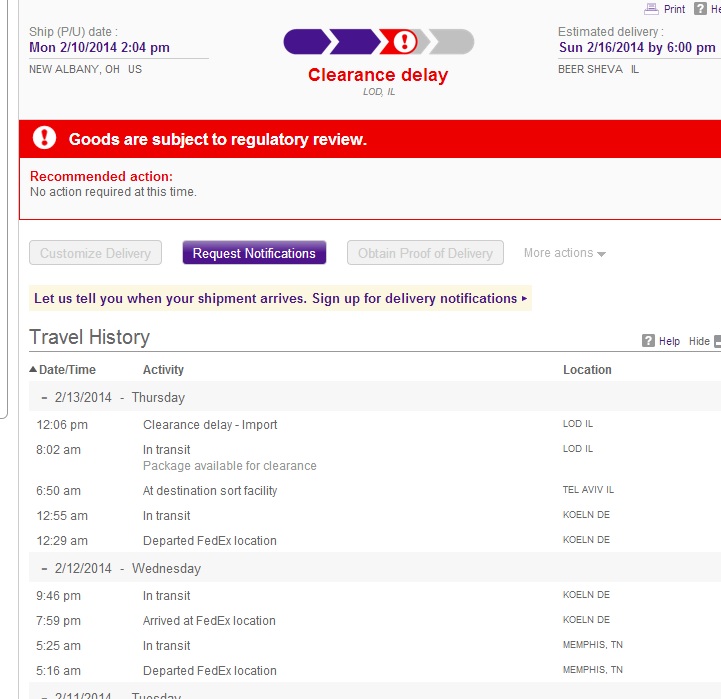Click the Customize Delivery button

95,253
